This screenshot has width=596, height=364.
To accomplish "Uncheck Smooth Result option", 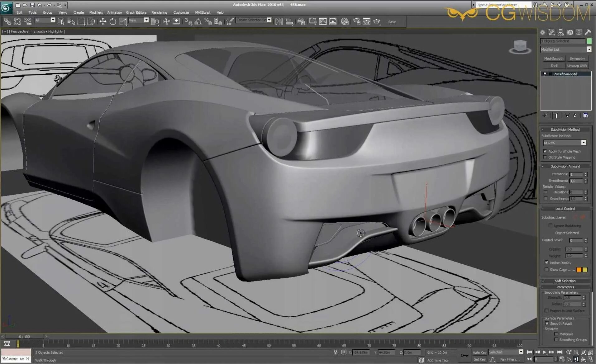I will click(x=547, y=324).
